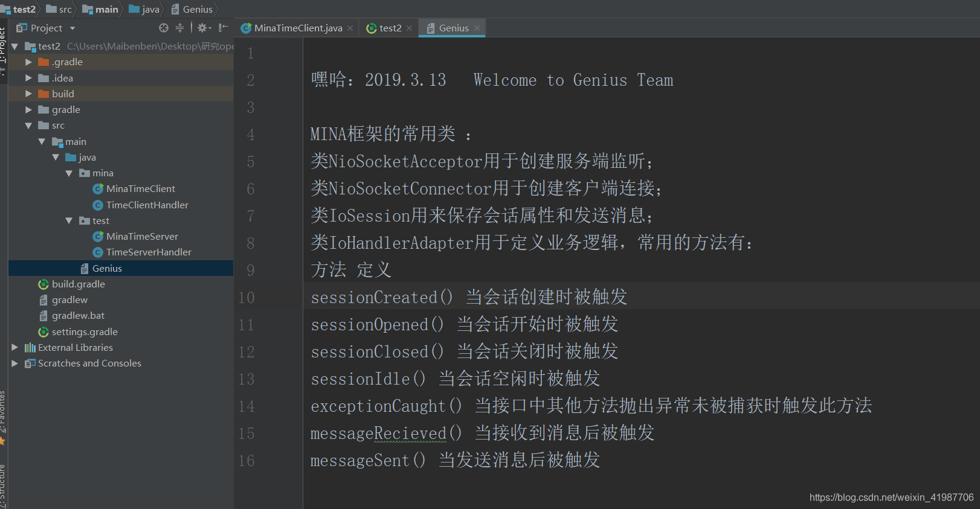Expand External Libraries node
This screenshot has height=509, width=980.
click(15, 347)
